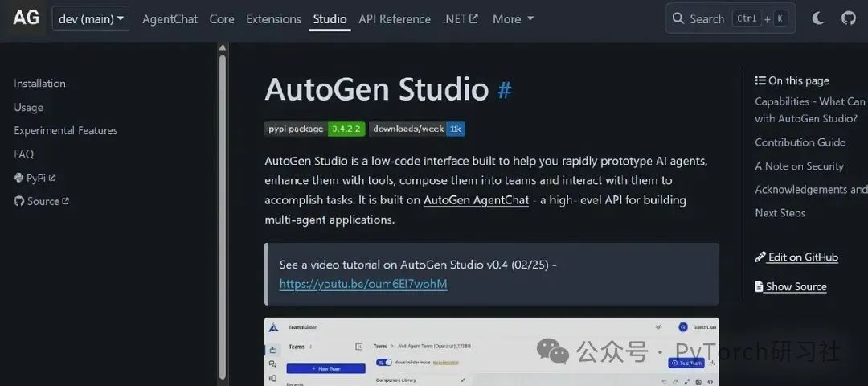Toggle dark mode with moon icon

(817, 18)
